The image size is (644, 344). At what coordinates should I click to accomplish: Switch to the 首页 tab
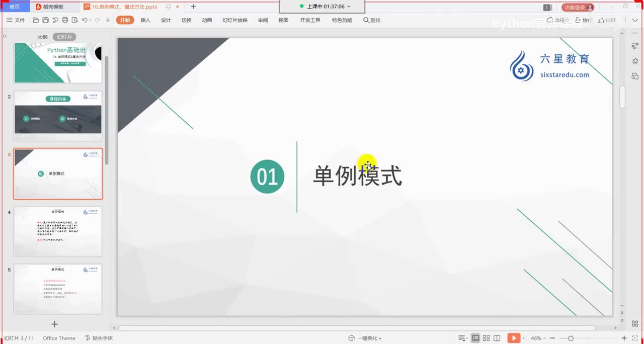point(15,7)
